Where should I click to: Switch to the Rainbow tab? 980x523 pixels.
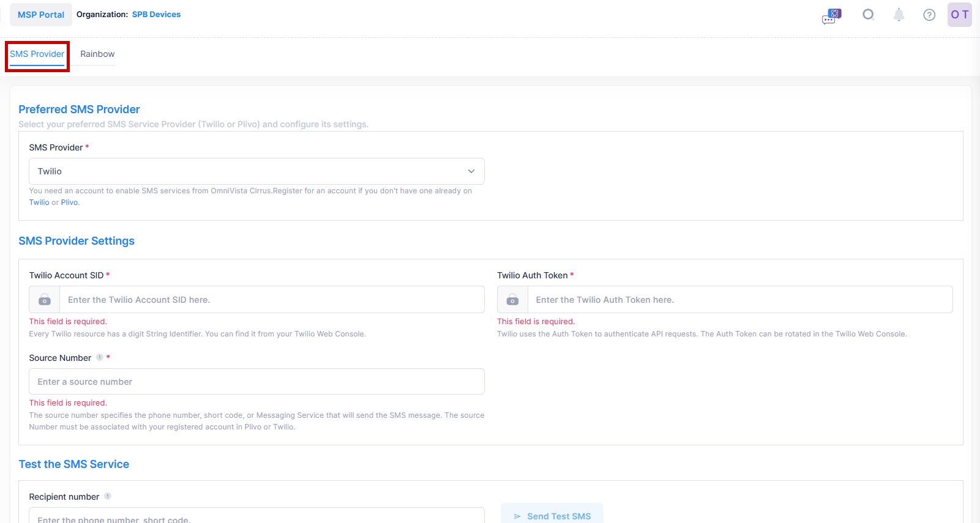click(x=97, y=54)
